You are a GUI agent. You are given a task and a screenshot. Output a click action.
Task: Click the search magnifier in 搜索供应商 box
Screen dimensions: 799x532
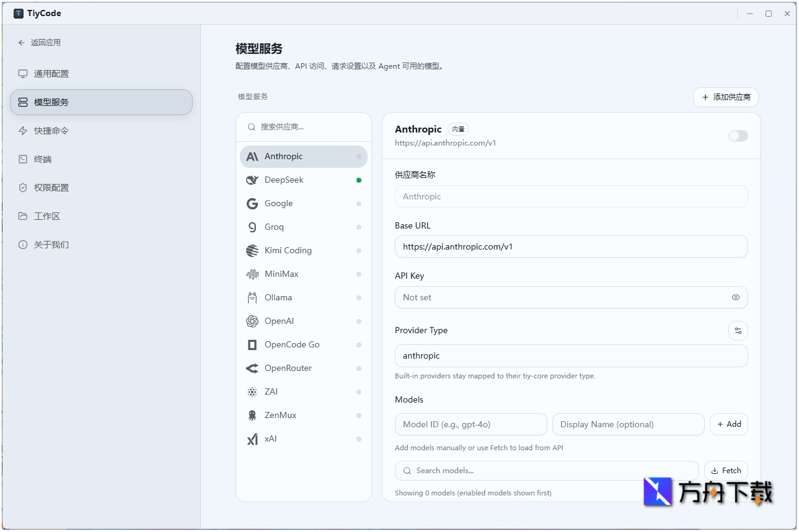(252, 127)
